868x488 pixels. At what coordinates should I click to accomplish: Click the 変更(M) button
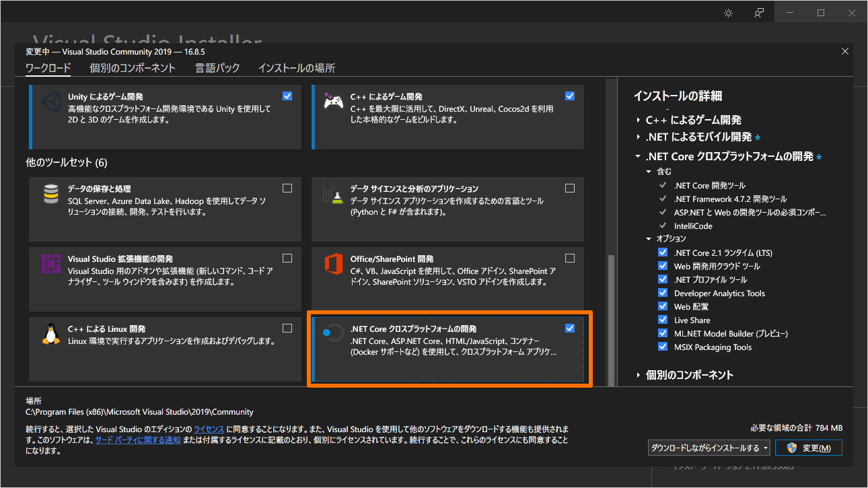click(809, 448)
